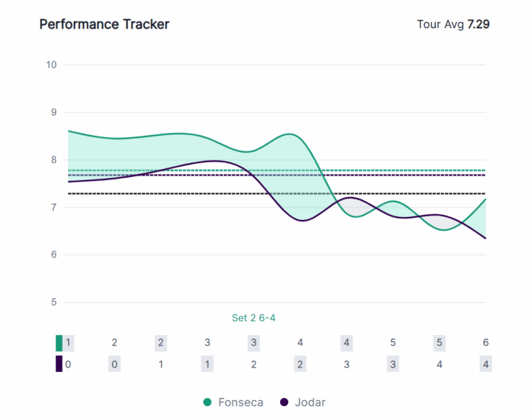The height and width of the screenshot is (420, 532).
Task: Click the green bar beside Fonseca's score row
Action: click(x=59, y=342)
